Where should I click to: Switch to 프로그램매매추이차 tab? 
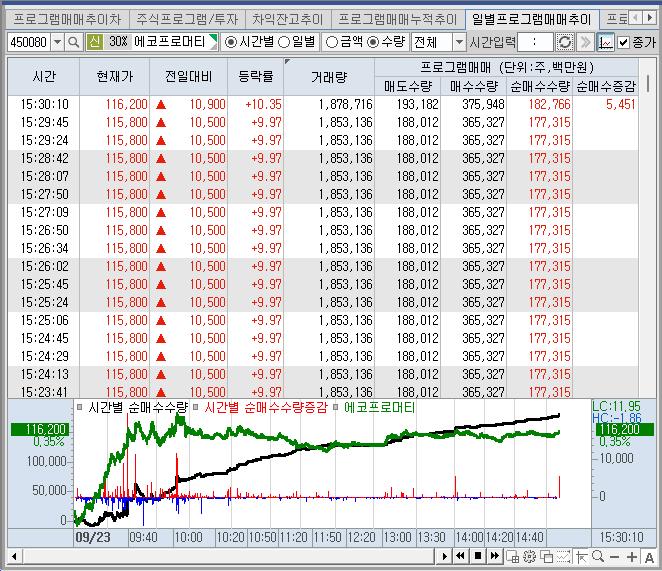[67, 19]
